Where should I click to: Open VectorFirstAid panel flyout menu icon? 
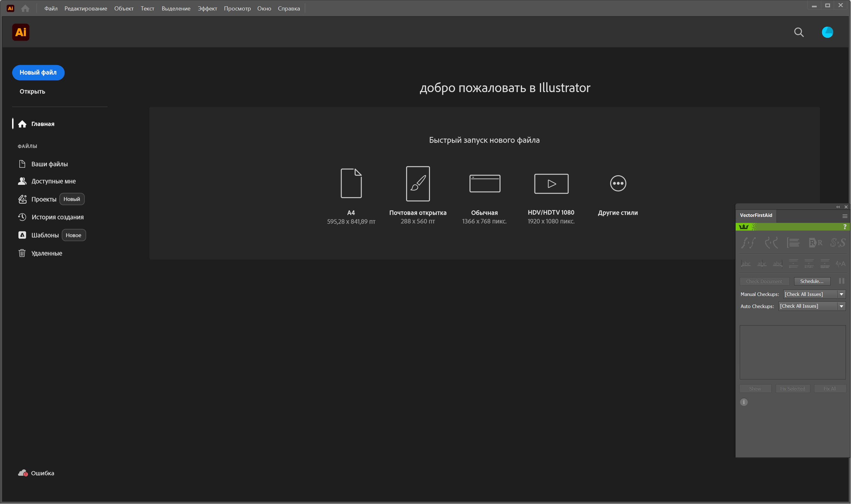(845, 216)
